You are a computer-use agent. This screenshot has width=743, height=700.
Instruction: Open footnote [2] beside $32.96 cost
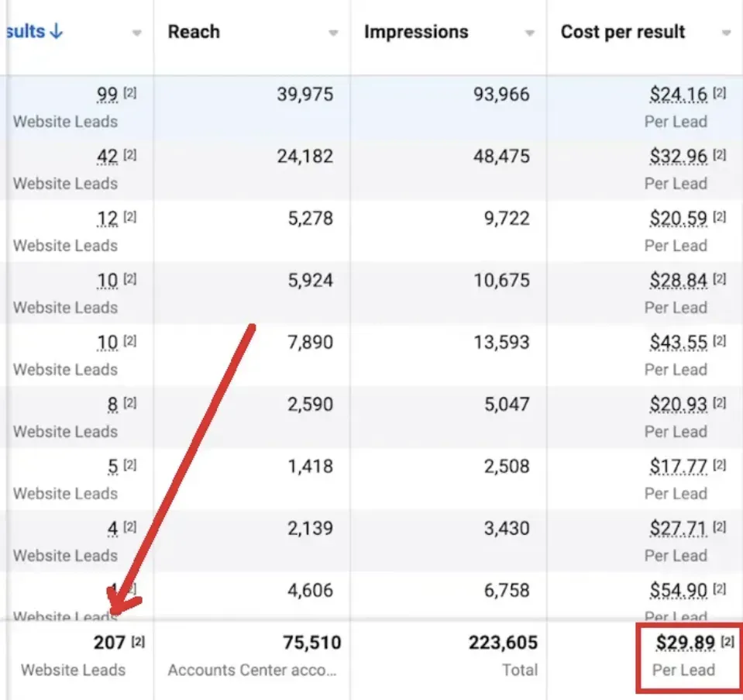pyautogui.click(x=720, y=156)
